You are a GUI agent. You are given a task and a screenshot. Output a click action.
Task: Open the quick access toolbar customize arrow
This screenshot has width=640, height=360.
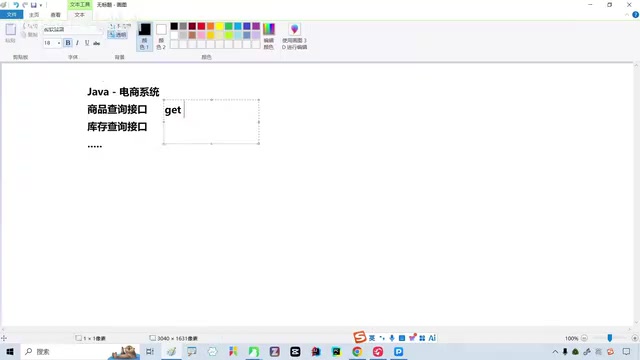click(41, 5)
